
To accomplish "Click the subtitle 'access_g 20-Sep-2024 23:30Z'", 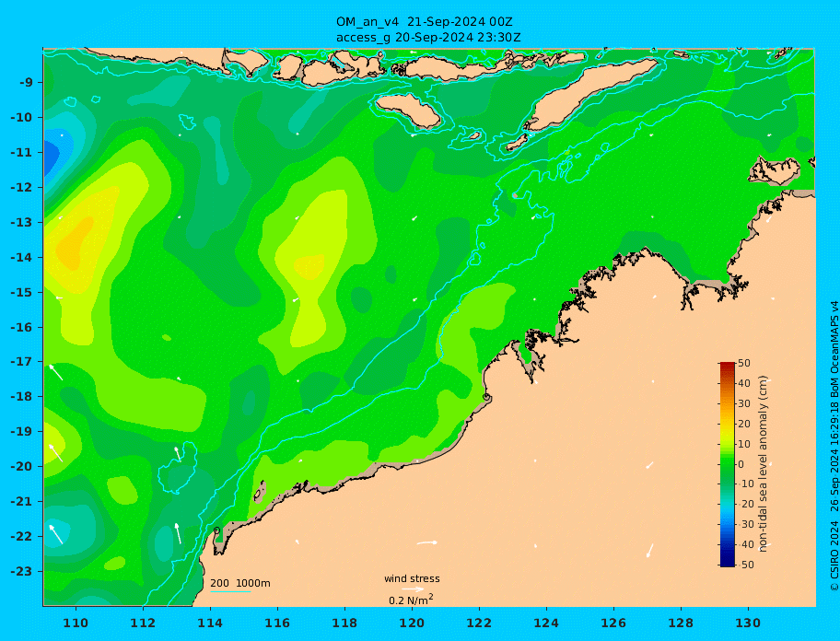I will coord(428,38).
